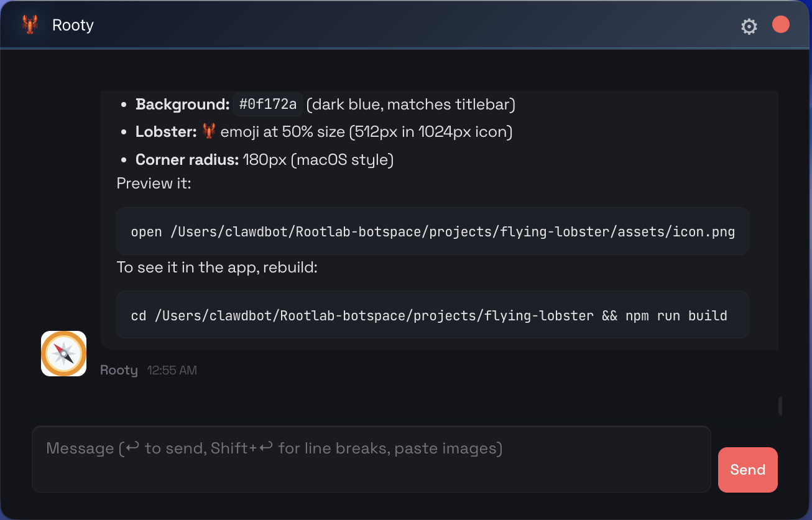Open settings with the gear icon
The height and width of the screenshot is (520, 812).
point(749,27)
